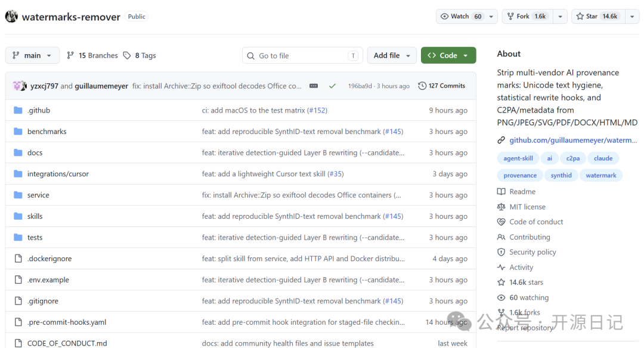Click the Fork button

pos(527,17)
